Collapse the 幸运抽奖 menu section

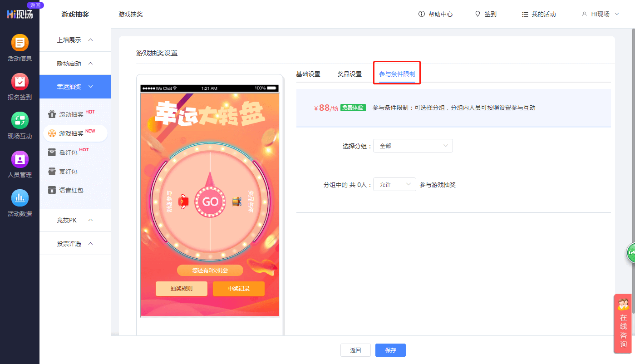coord(75,87)
